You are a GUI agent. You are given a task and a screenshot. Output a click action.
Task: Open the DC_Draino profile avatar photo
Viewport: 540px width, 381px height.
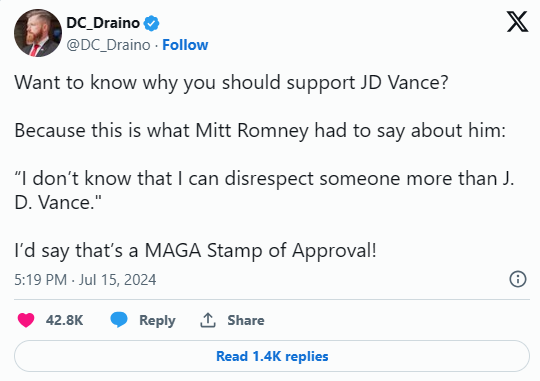tap(38, 33)
